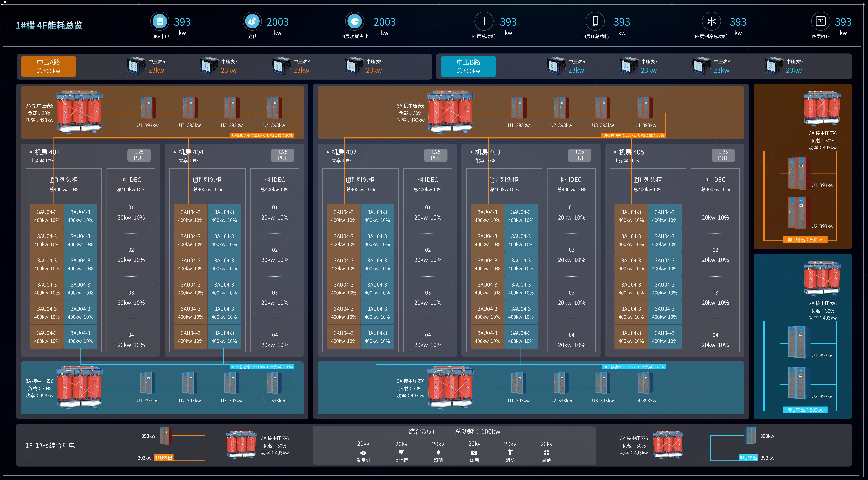Click the 直流屏 DC panel icon
This screenshot has width=868, height=480.
coord(401,452)
